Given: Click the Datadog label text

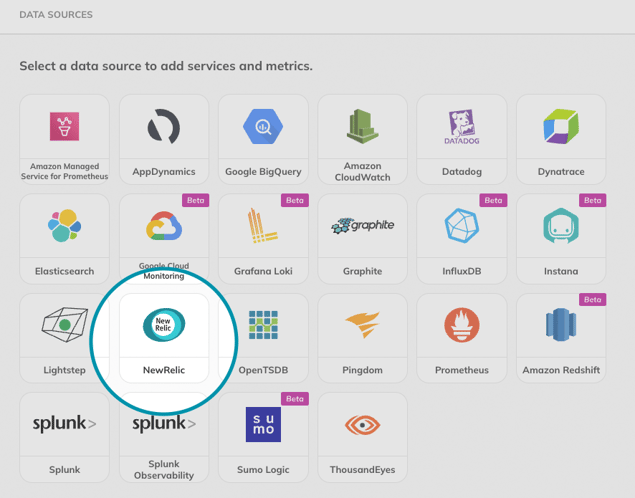Looking at the screenshot, I should (x=462, y=172).
